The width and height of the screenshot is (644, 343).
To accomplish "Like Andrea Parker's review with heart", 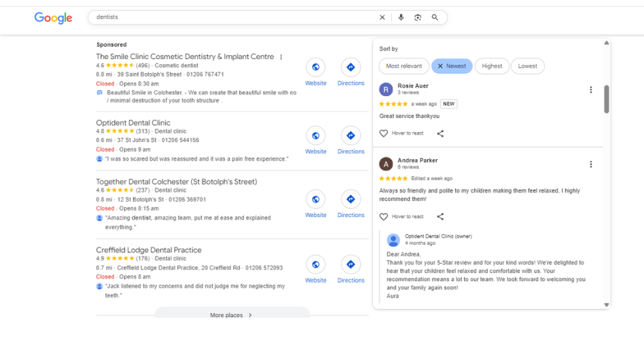I will click(384, 217).
